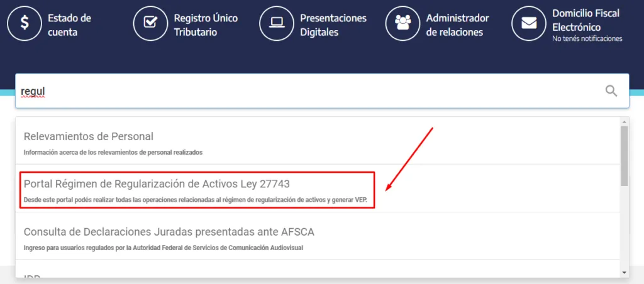Open Portal Régimen de Regularización de Activos result

pos(318,188)
